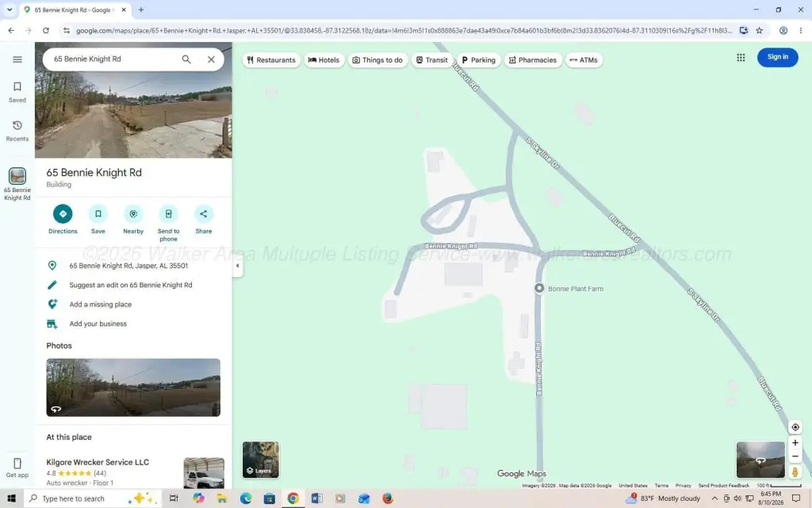Filter map by Things to do

point(377,60)
